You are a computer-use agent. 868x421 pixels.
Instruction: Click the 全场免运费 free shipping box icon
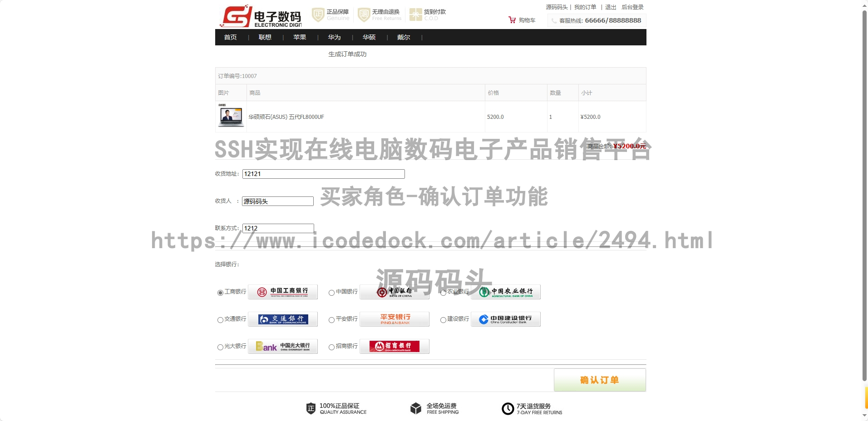pos(416,408)
